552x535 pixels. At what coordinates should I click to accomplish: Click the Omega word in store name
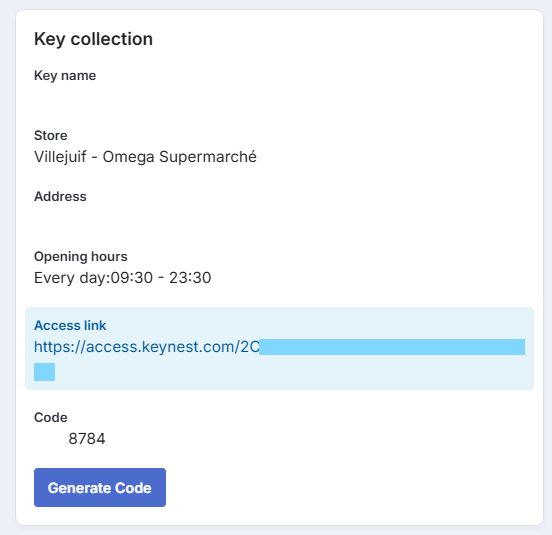click(128, 157)
